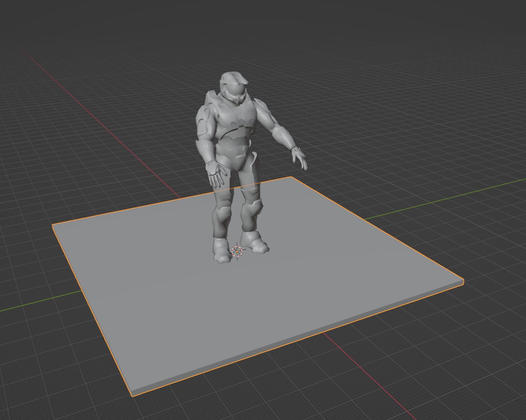Image resolution: width=526 pixels, height=420 pixels.
Task: Click the 3D cursor near the feet
Action: tap(238, 252)
